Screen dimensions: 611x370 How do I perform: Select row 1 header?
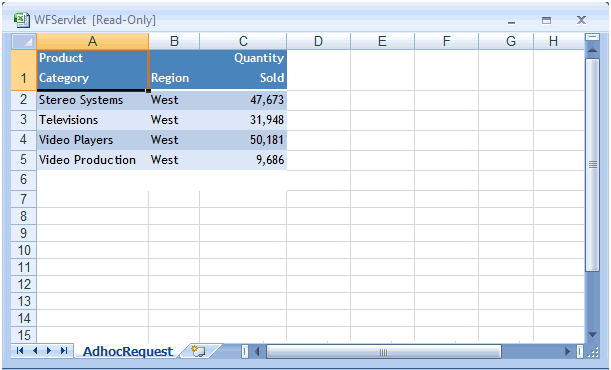tap(24, 70)
